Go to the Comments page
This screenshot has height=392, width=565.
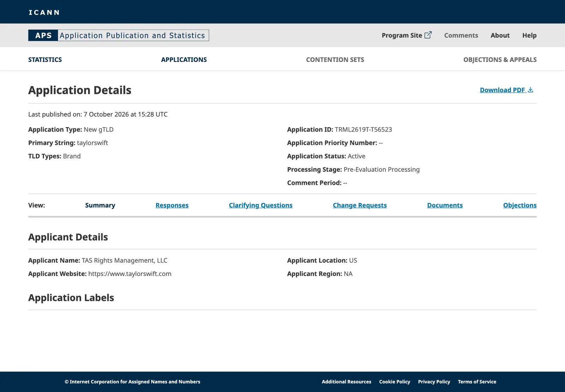pos(461,35)
